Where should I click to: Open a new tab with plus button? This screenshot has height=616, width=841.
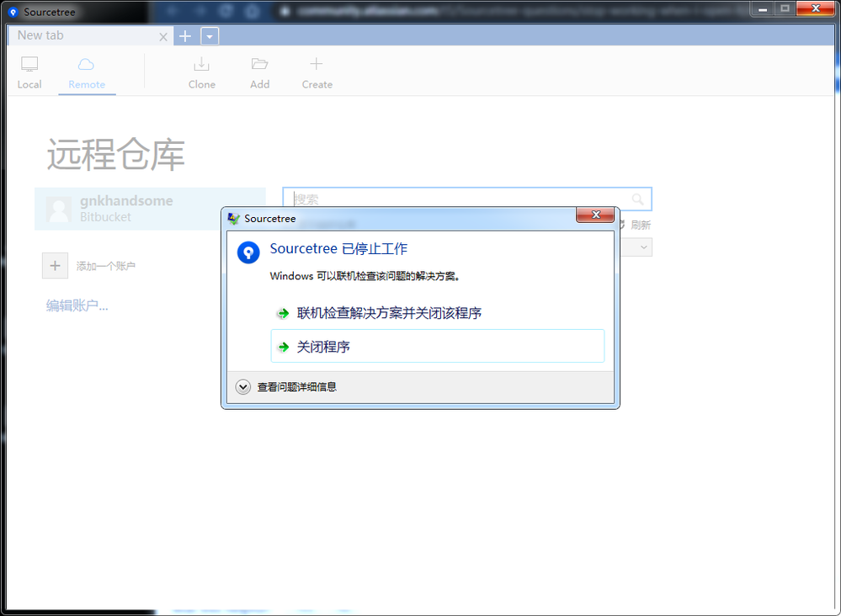click(185, 36)
